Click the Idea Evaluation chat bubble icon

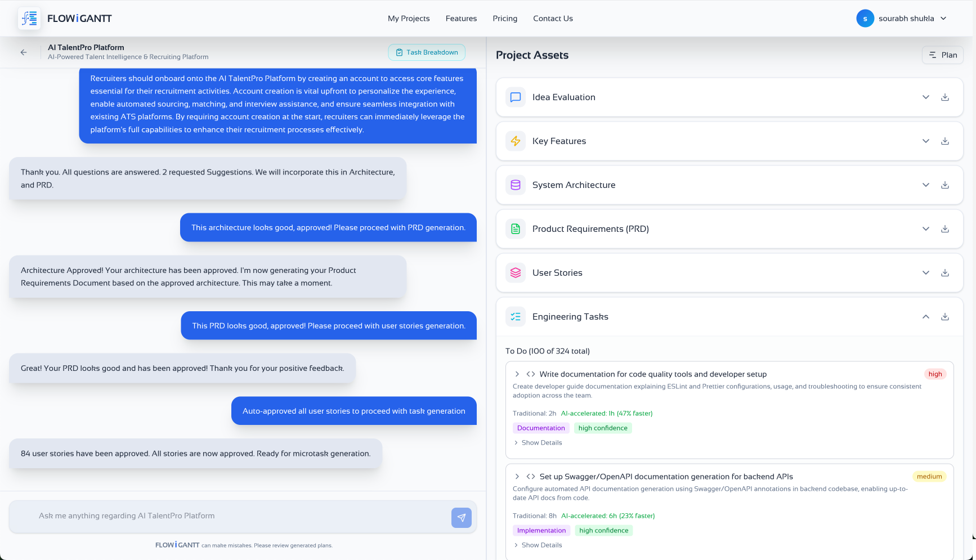pos(515,97)
